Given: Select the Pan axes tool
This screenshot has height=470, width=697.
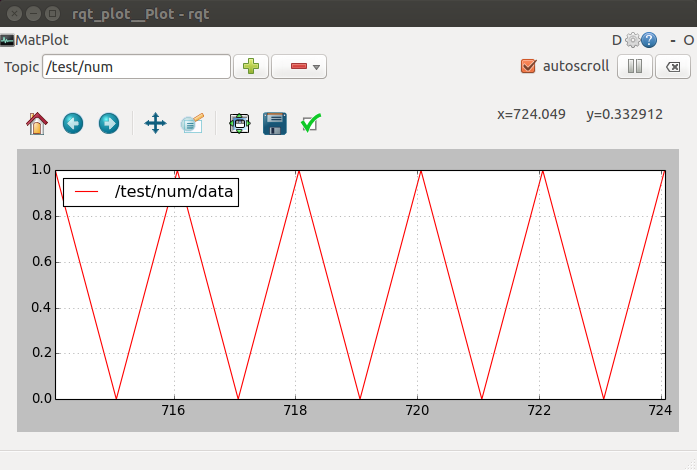Looking at the screenshot, I should [155, 123].
